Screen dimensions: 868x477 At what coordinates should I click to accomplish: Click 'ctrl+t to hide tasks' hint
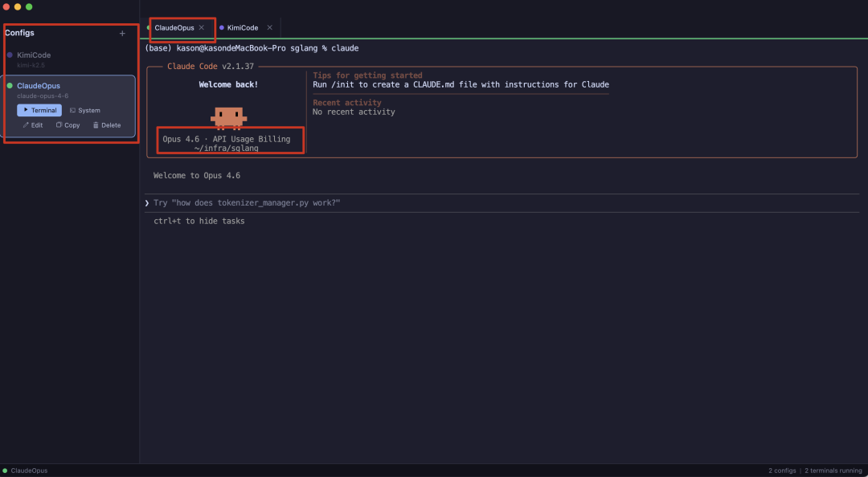tap(199, 221)
